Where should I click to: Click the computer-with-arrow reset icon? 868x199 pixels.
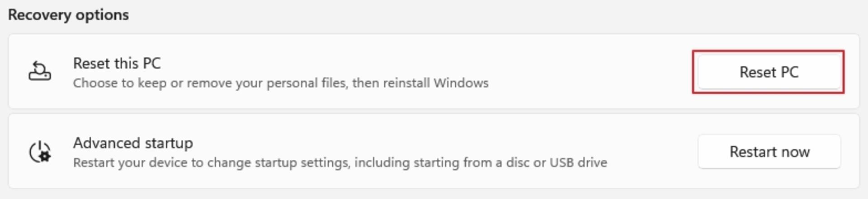pos(40,71)
